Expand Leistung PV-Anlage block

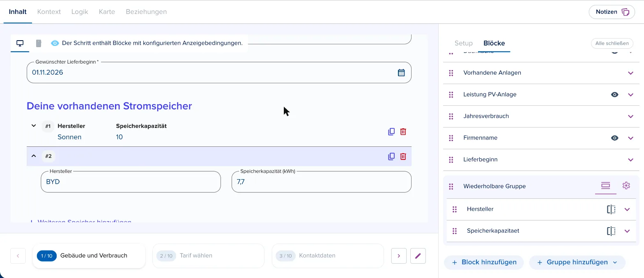631,95
